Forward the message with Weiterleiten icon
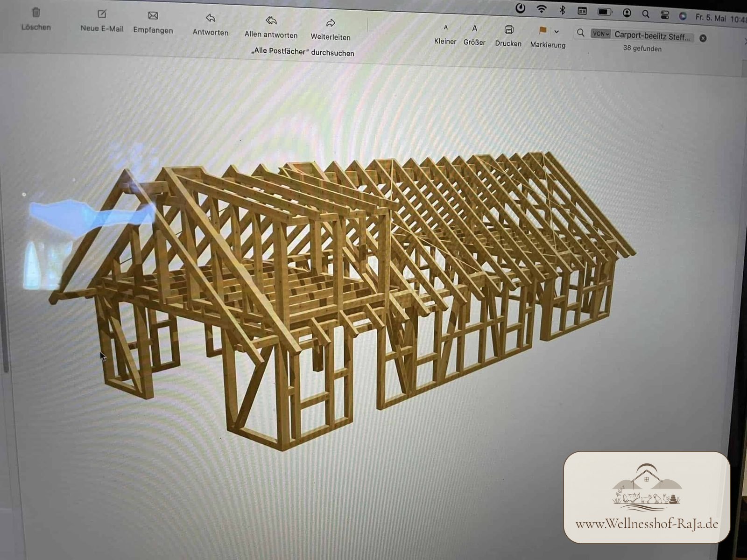The height and width of the screenshot is (560, 747). 331,23
